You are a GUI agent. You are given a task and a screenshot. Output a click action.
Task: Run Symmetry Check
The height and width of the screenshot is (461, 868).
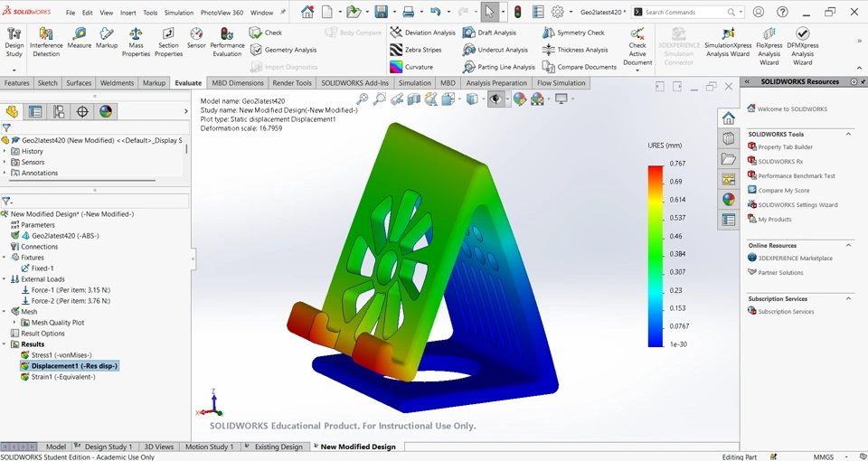pyautogui.click(x=573, y=33)
